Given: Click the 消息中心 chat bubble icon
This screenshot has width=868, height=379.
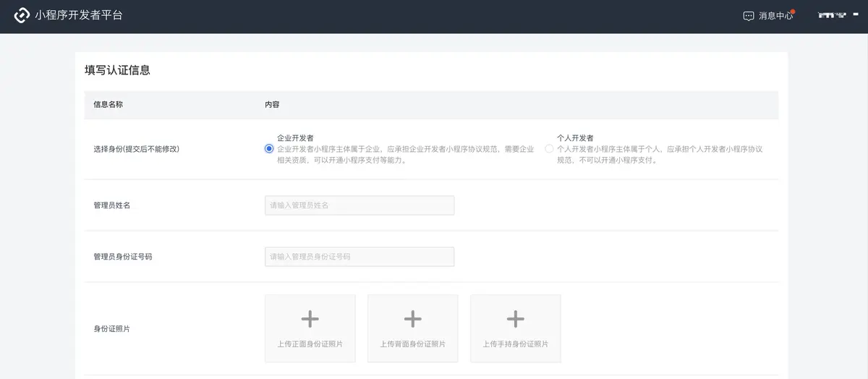Looking at the screenshot, I should point(749,16).
